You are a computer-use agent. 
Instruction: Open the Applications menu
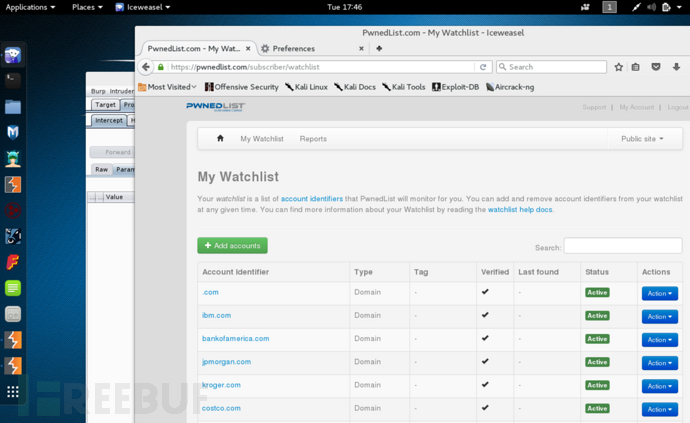coord(30,7)
